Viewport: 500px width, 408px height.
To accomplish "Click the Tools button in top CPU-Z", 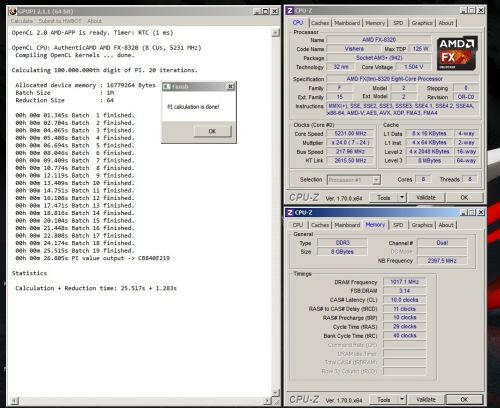I will pos(384,198).
